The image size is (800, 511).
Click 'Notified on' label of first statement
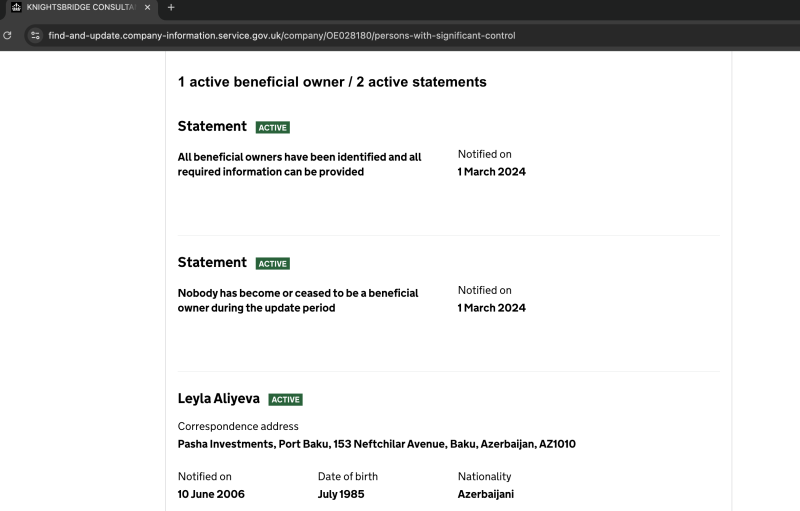pos(484,154)
